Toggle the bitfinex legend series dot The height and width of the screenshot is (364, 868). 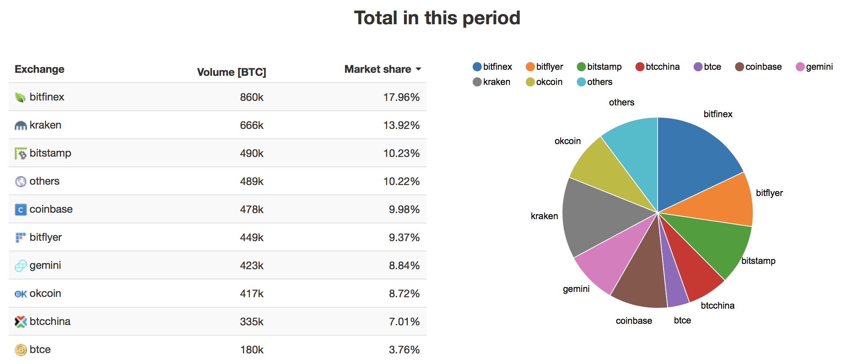point(477,67)
